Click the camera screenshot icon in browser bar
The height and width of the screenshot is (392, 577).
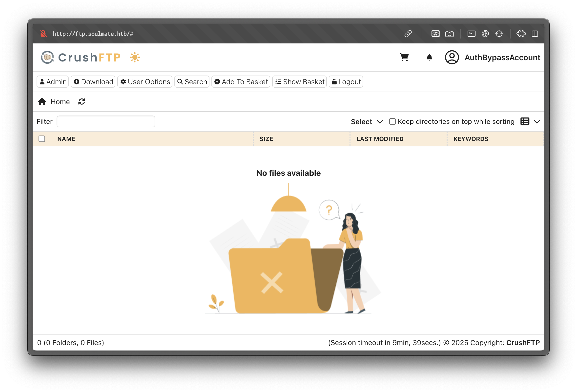point(449,34)
